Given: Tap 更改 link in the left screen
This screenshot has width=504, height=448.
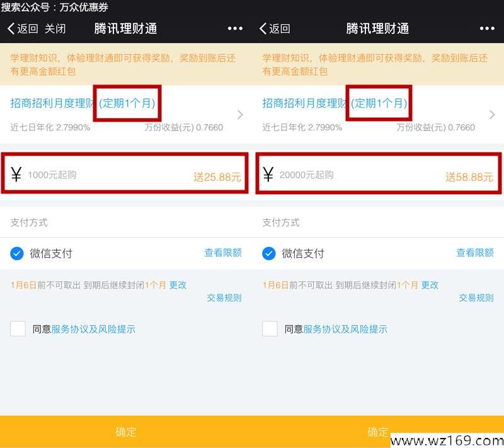Looking at the screenshot, I should (178, 285).
